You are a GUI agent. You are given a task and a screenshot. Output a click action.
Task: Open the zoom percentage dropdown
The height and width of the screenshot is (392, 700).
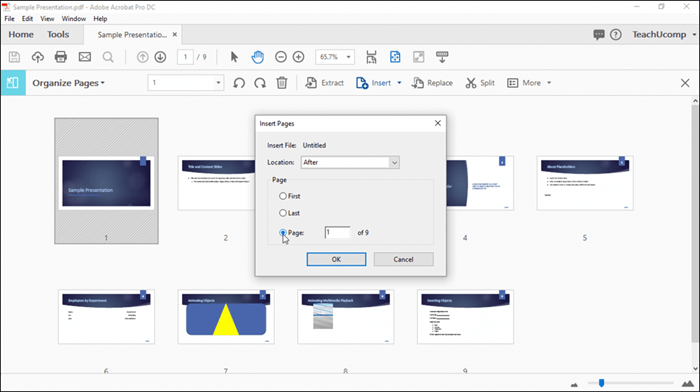[x=348, y=57]
